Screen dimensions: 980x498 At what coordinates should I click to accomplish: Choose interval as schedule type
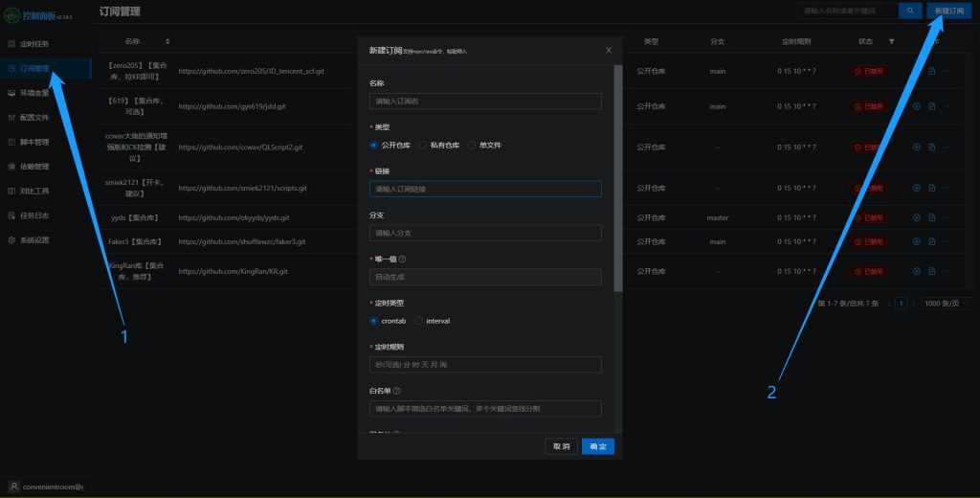pos(418,321)
